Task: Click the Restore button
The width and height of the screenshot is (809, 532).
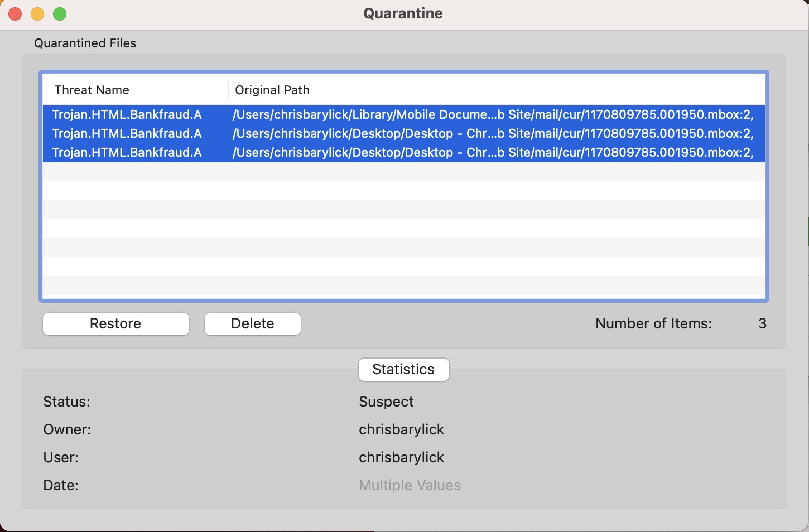Action: click(115, 324)
